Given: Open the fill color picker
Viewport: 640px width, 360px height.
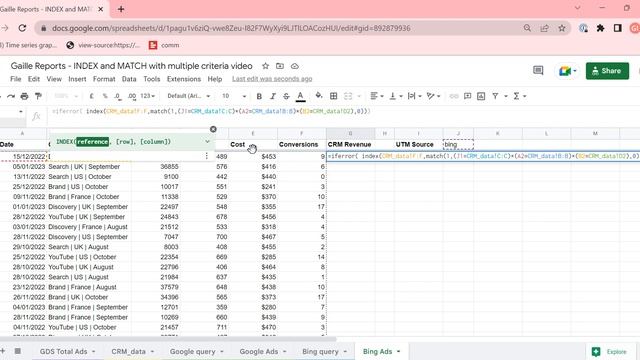Looking at the screenshot, I should tap(319, 96).
